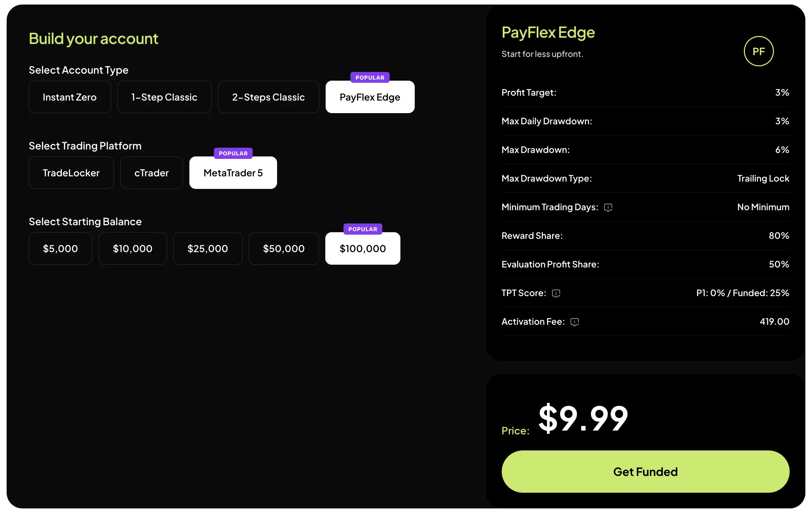Viewport: 812px width, 514px height.
Task: Click the 50% evaluation profit share value
Action: click(779, 264)
